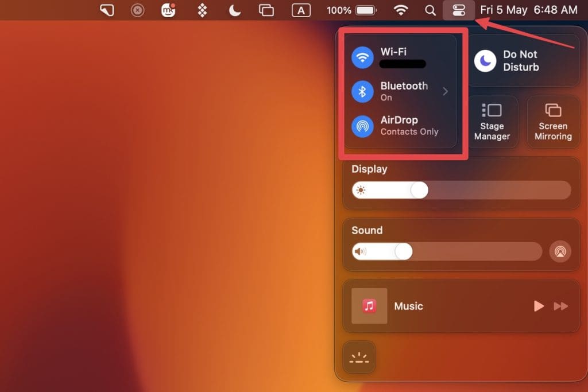Toggle the AirDrop circle icon
Screen dimensions: 588x392
pos(362,126)
